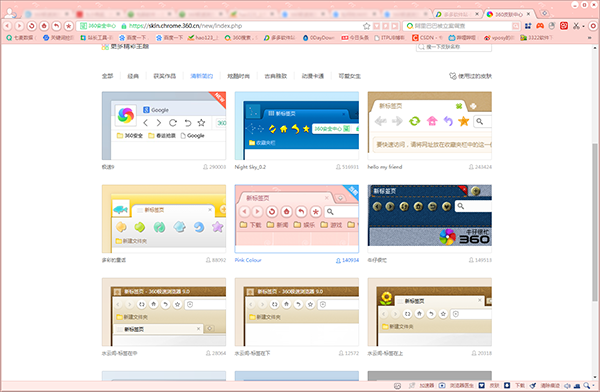
Task: Click the red game controller extension icon
Action: (540, 26)
